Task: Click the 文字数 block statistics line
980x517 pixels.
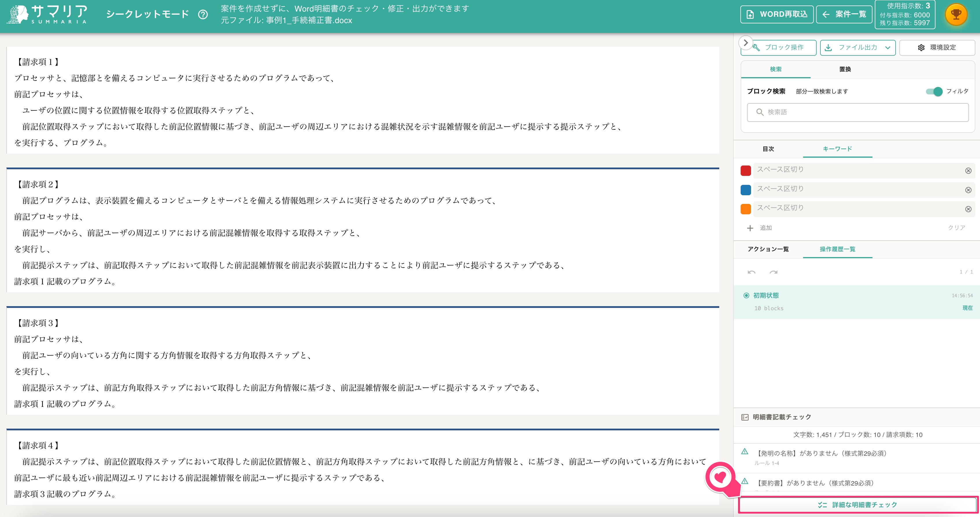Action: pyautogui.click(x=857, y=435)
